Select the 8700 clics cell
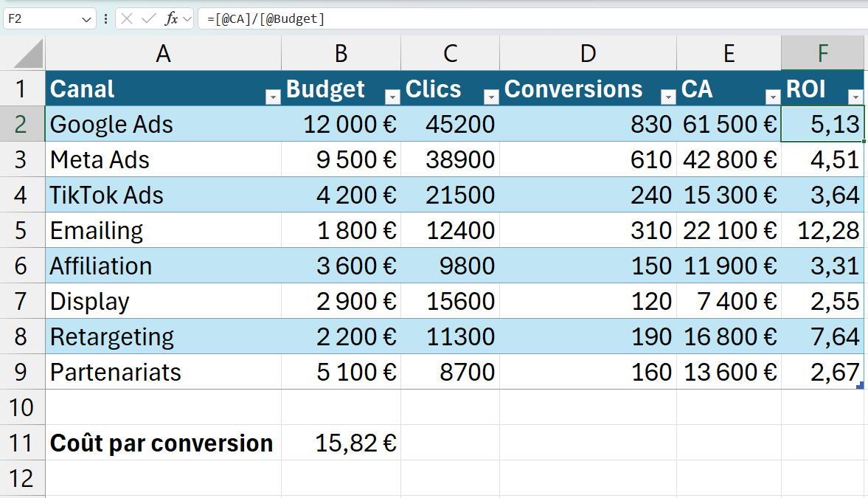Viewport: 868px width, 498px height. coord(450,373)
